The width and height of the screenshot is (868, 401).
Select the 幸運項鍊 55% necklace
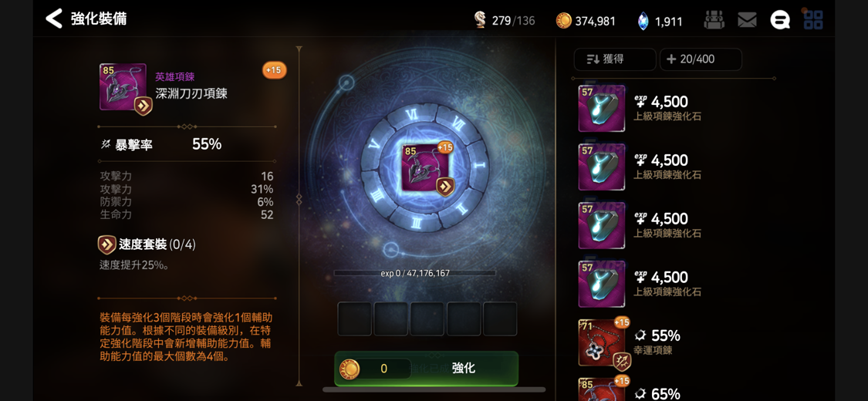tap(602, 342)
